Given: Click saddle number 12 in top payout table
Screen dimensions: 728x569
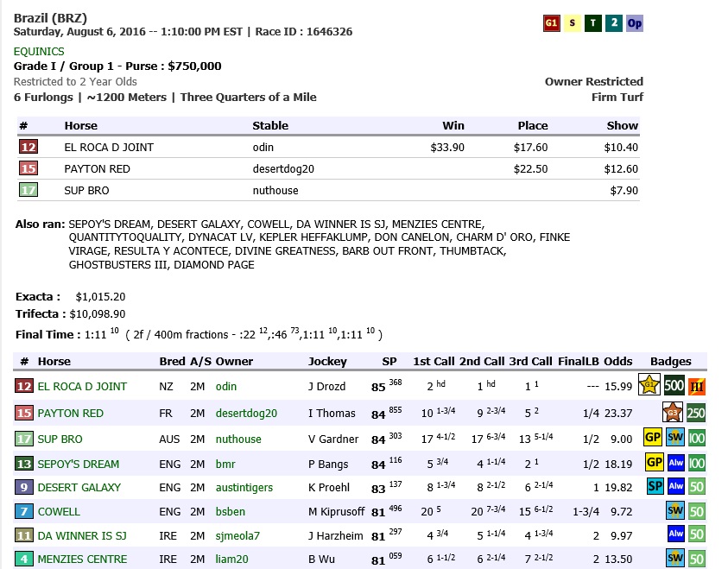Looking at the screenshot, I should coord(28,147).
